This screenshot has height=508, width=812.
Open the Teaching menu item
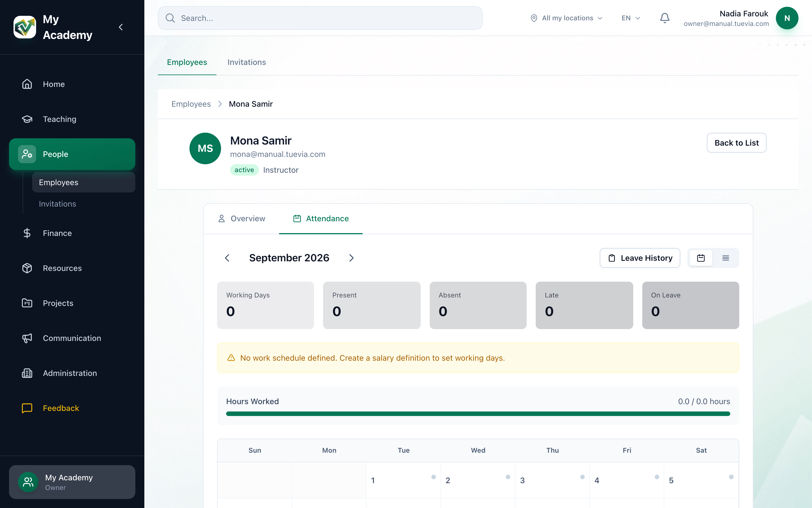(x=72, y=119)
